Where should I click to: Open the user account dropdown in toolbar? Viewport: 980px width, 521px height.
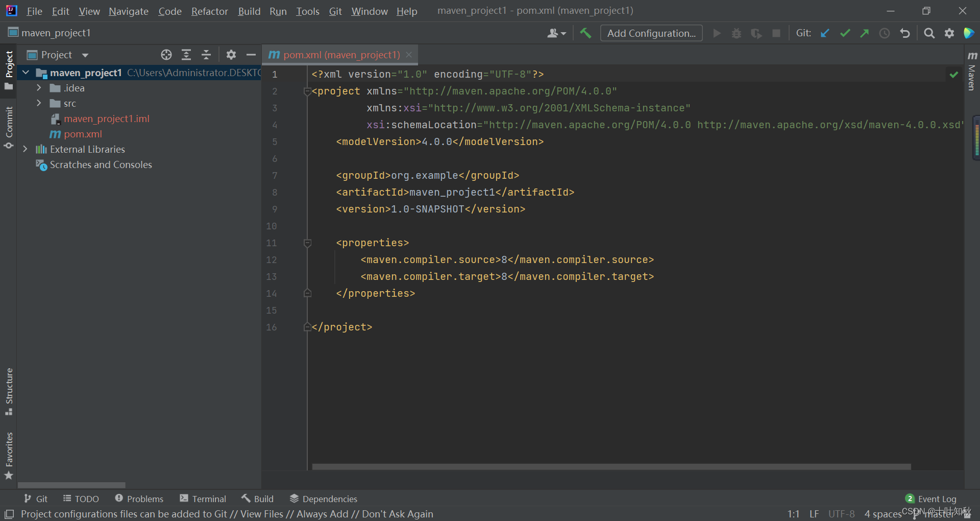556,33
